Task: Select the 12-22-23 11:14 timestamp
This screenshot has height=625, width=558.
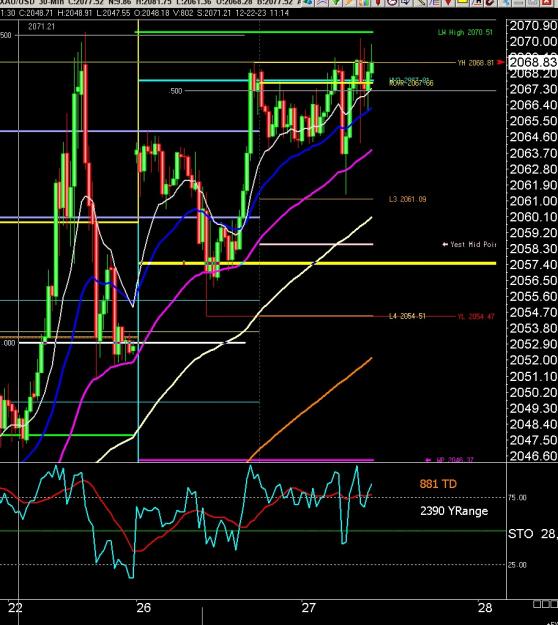Action: tap(262, 13)
